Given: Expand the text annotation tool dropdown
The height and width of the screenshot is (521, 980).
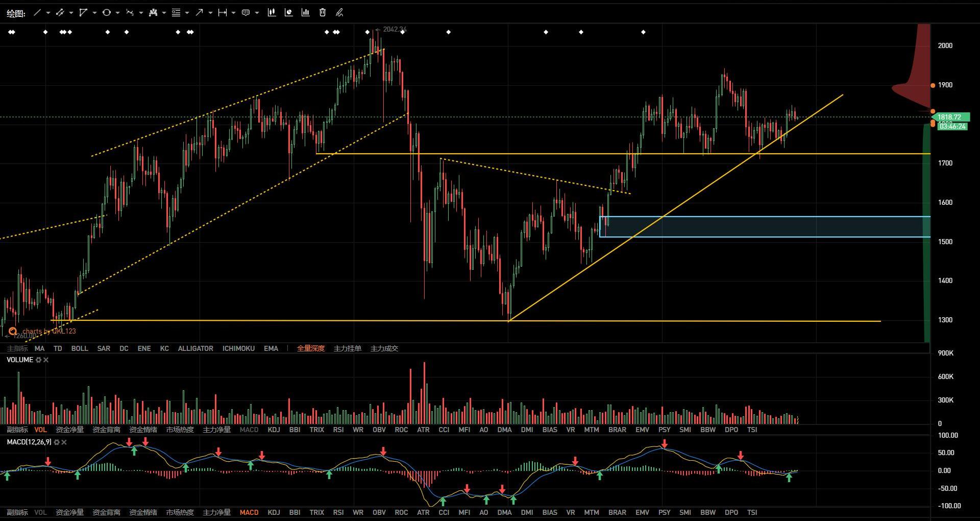Looking at the screenshot, I should click(x=257, y=13).
